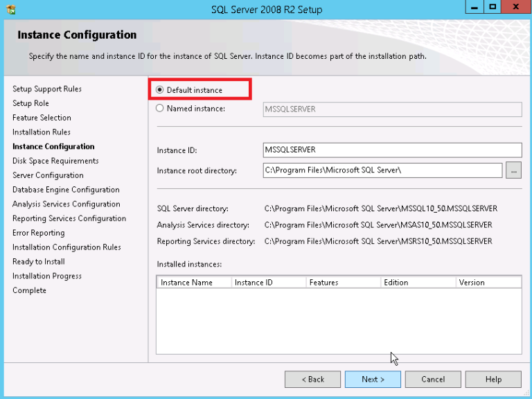Select Reporting Services Configuration step

(69, 218)
